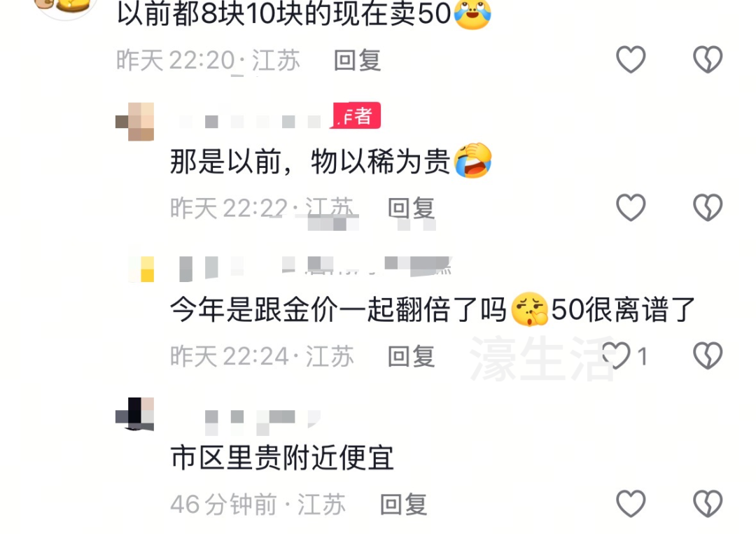
Task: Select comment text 市区里贵附近便宜
Action: 282,458
